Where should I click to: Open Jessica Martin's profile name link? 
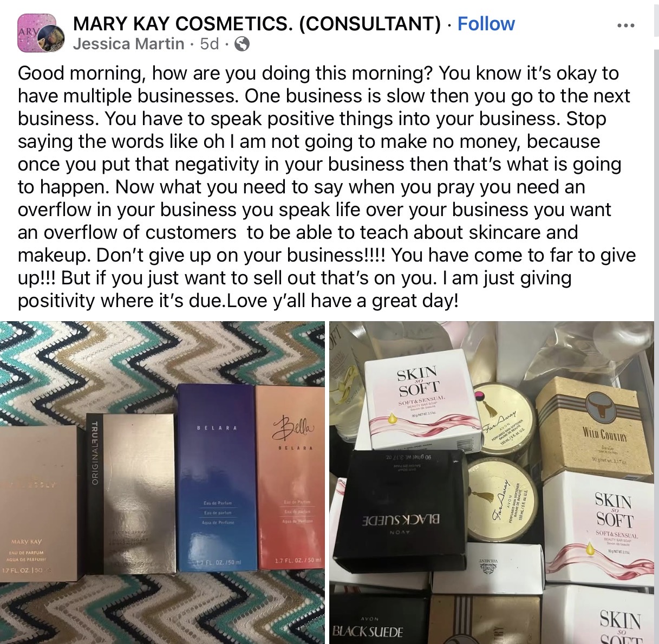(129, 44)
